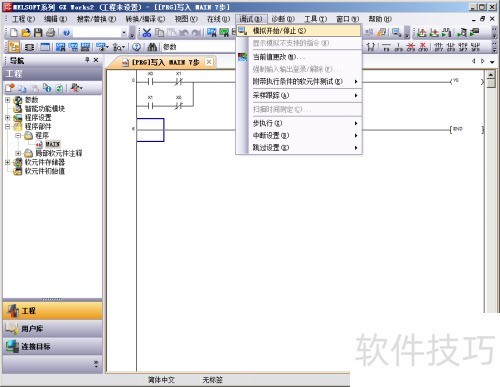Image resolution: width=500 pixels, height=387 pixels.
Task: Open the 采样跟踪 submenu
Action: click(299, 96)
